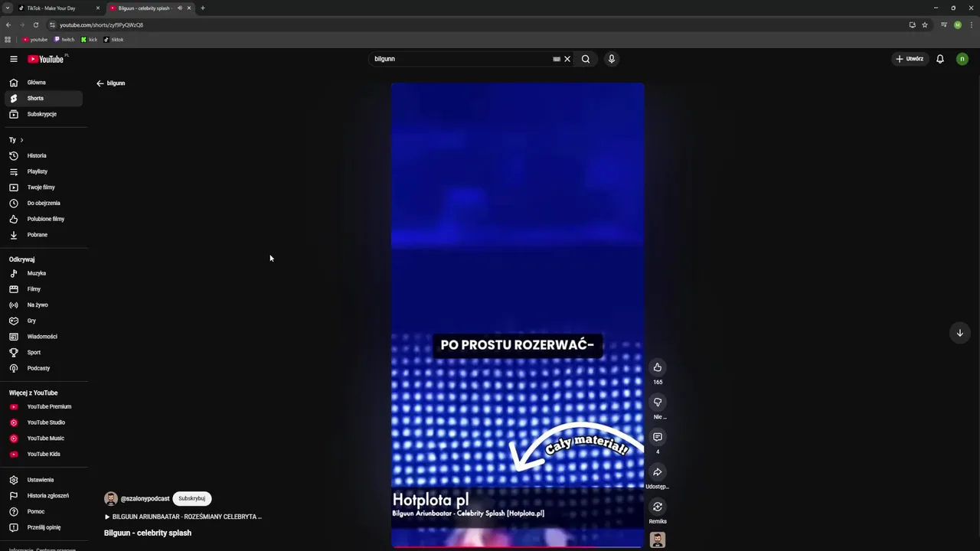Open the twitch bookmark

click(x=64, y=40)
